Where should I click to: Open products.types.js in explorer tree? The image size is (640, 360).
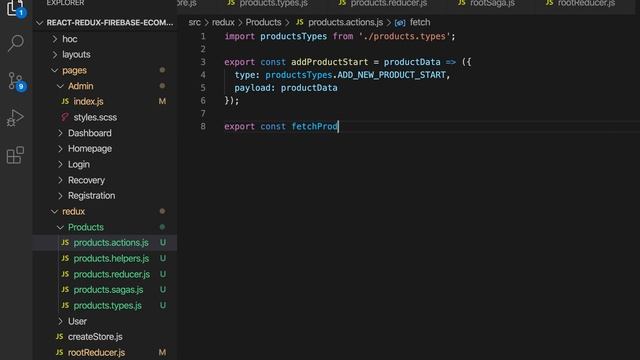[x=107, y=305]
